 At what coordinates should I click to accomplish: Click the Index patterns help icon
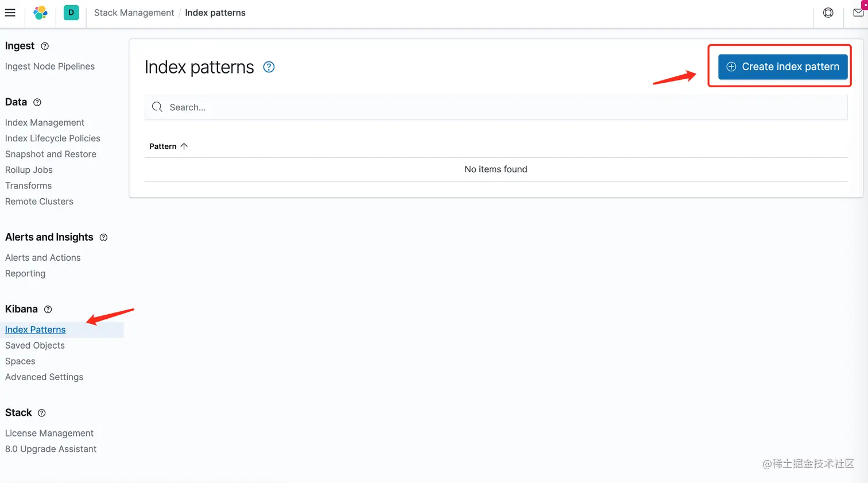pyautogui.click(x=269, y=67)
